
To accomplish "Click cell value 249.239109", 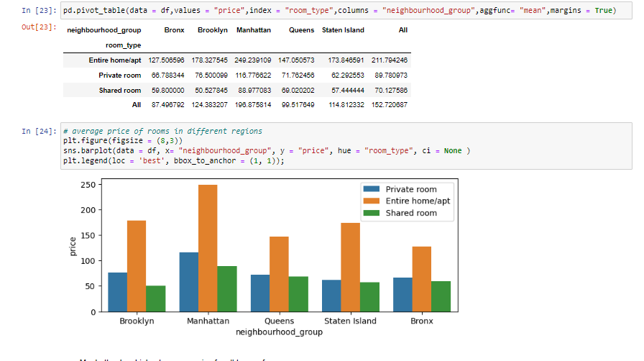I will click(252, 60).
